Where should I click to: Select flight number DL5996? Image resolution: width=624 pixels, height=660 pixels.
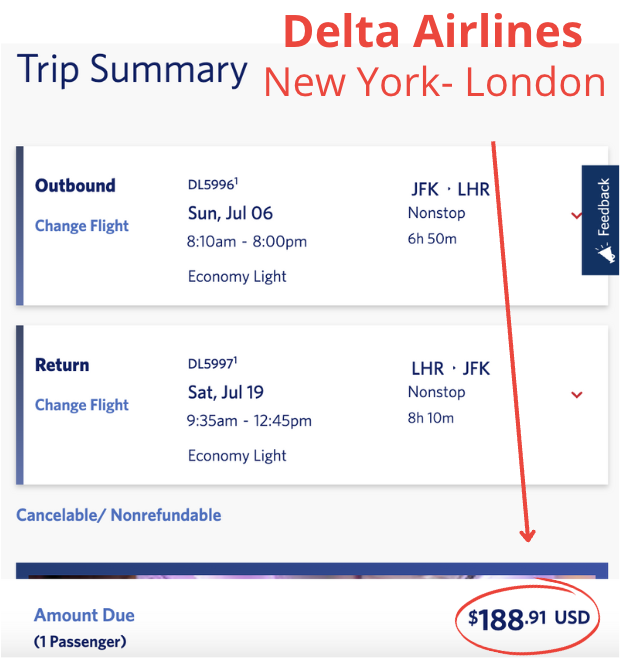pos(211,185)
